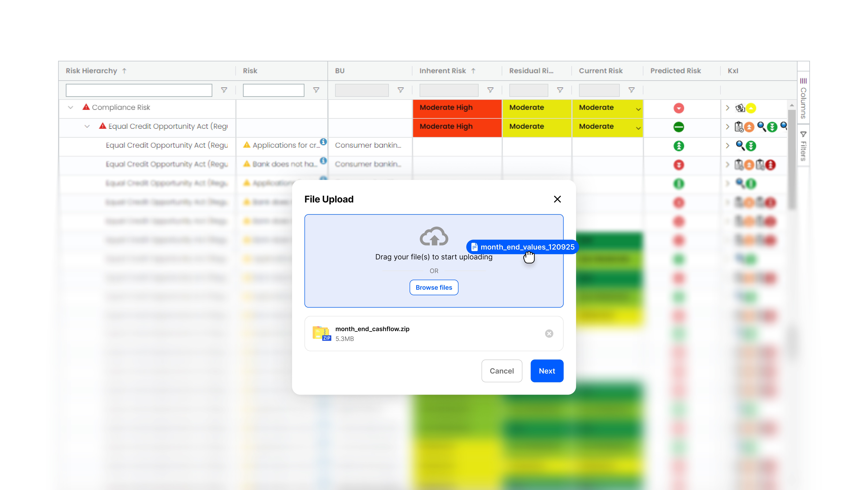Remove the month_end_cashflow.zip file
The image size is (868, 490).
pos(549,333)
